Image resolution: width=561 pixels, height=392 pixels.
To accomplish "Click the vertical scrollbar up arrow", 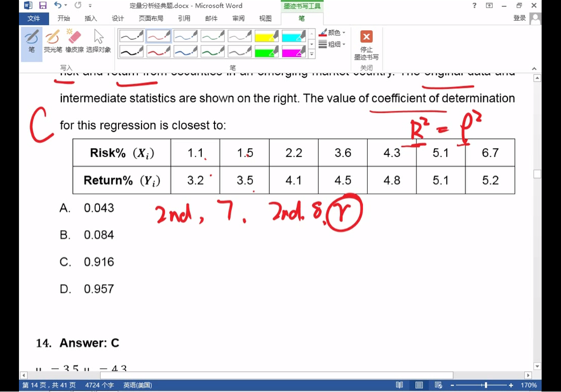I will tap(537, 78).
